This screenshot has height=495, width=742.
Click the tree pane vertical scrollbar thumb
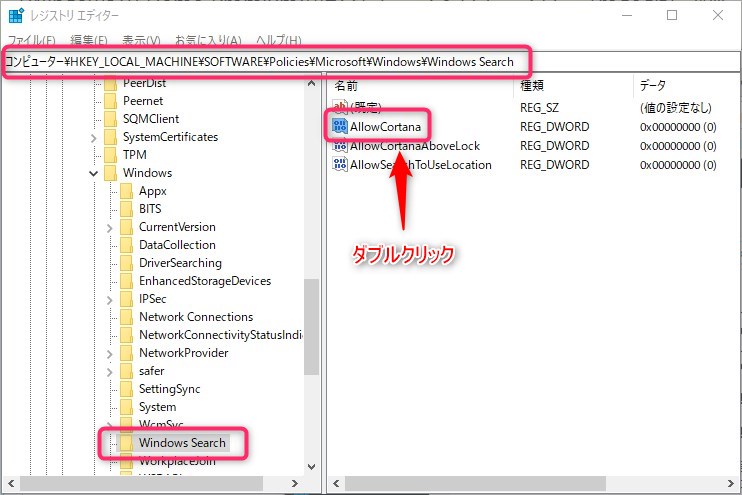[x=311, y=327]
